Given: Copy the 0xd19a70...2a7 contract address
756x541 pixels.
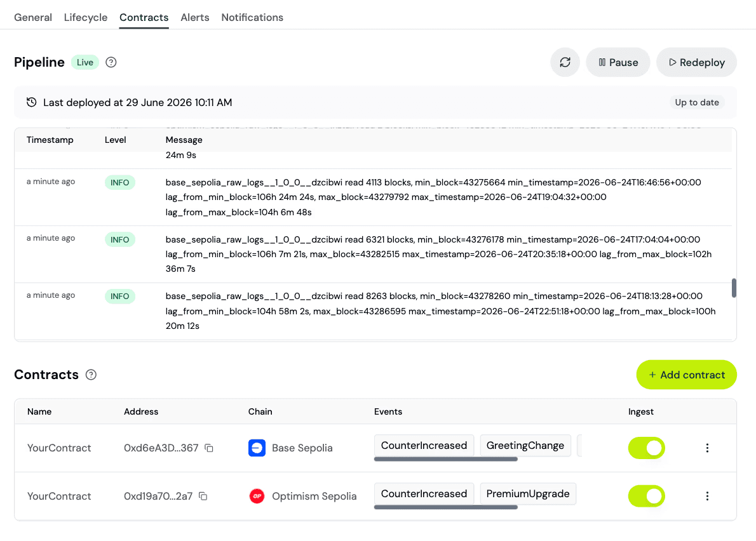Looking at the screenshot, I should pos(203,496).
